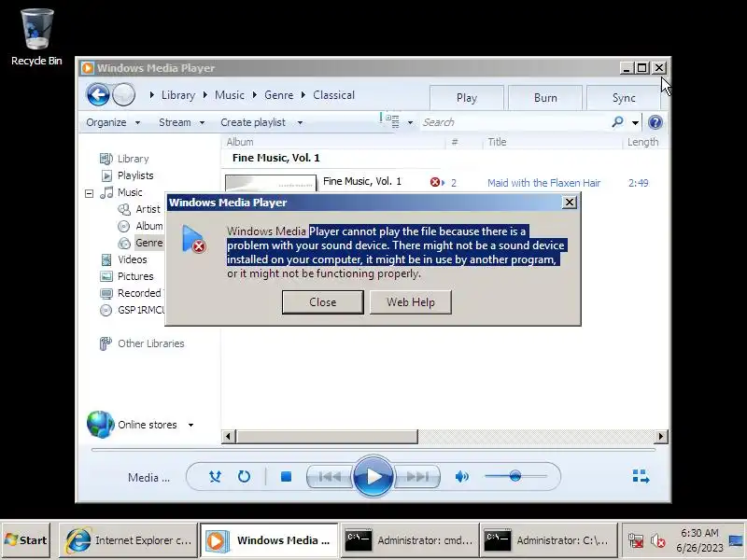Open the Recycle Bin desktop icon
The image size is (747, 560).
[36, 37]
